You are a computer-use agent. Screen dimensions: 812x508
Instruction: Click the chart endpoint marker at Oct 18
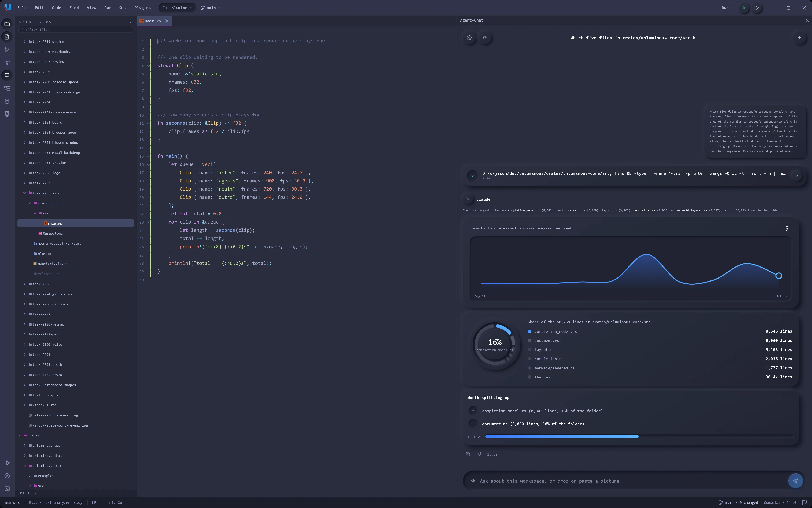pos(779,276)
